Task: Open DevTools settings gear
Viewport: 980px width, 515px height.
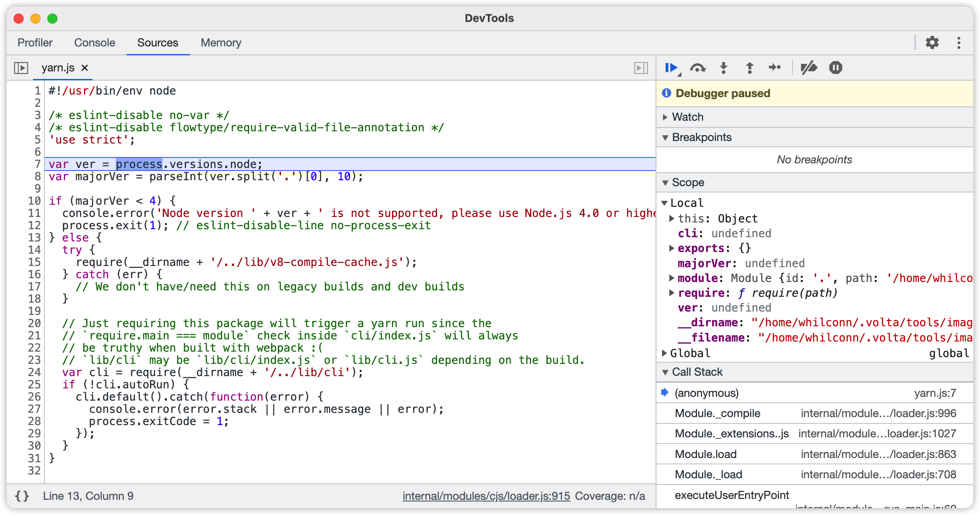Action: 932,42
